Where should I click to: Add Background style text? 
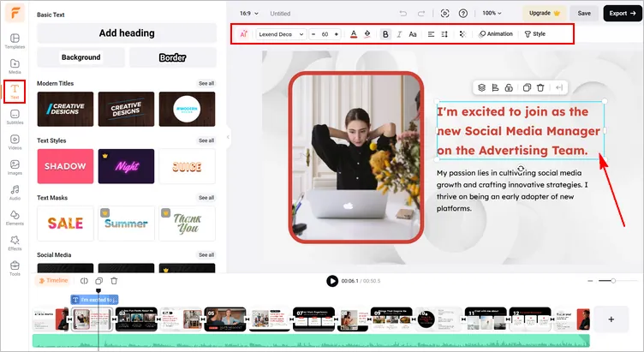pos(80,57)
